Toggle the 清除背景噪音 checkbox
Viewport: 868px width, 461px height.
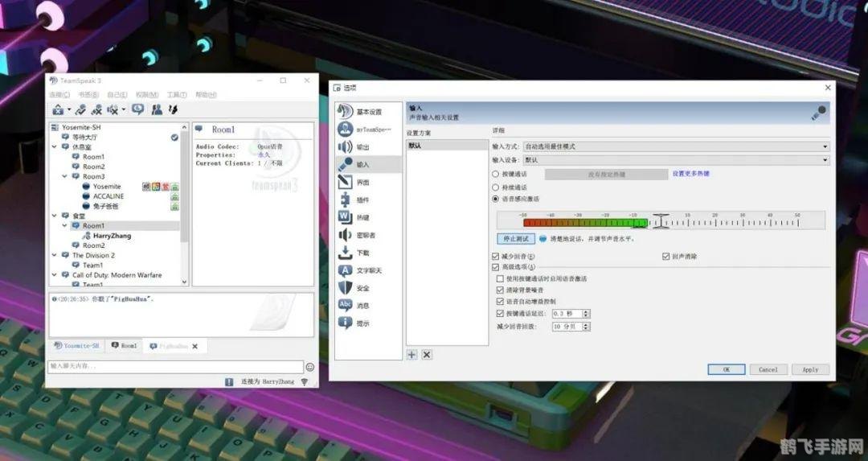tap(500, 290)
